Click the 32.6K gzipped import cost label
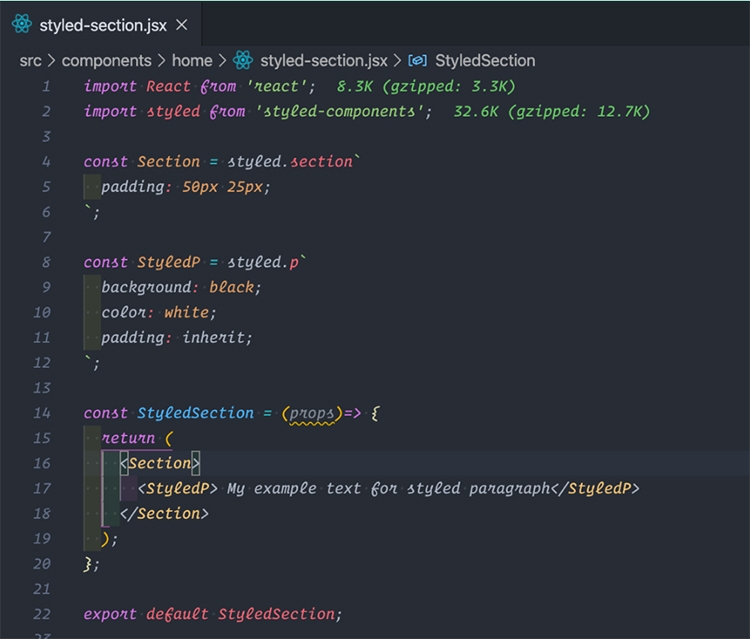750x639 pixels. [x=551, y=111]
